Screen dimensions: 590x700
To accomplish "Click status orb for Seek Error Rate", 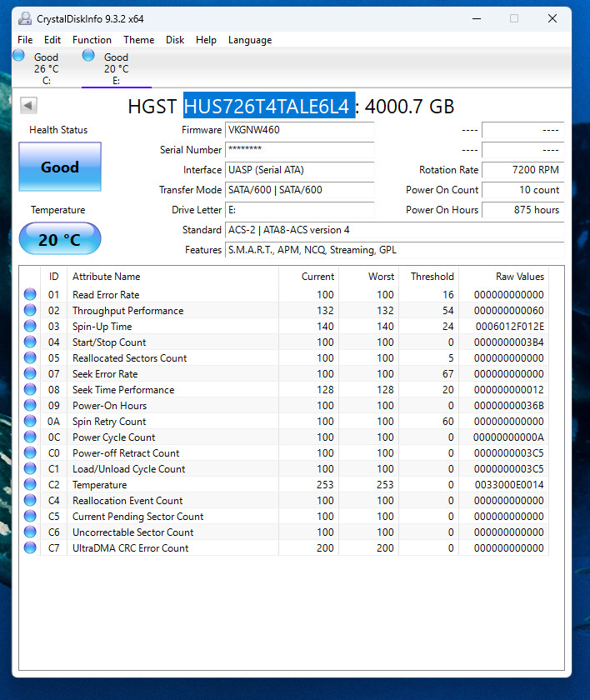I will [x=30, y=373].
